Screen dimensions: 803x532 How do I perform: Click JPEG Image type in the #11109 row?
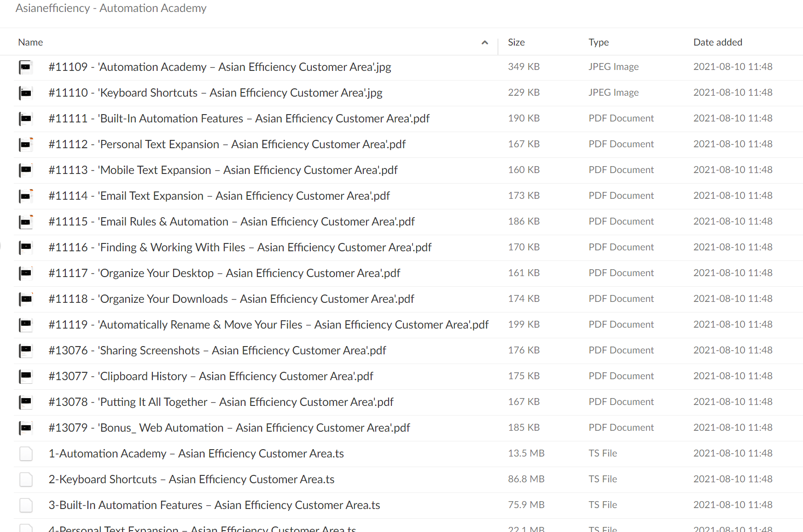click(613, 67)
